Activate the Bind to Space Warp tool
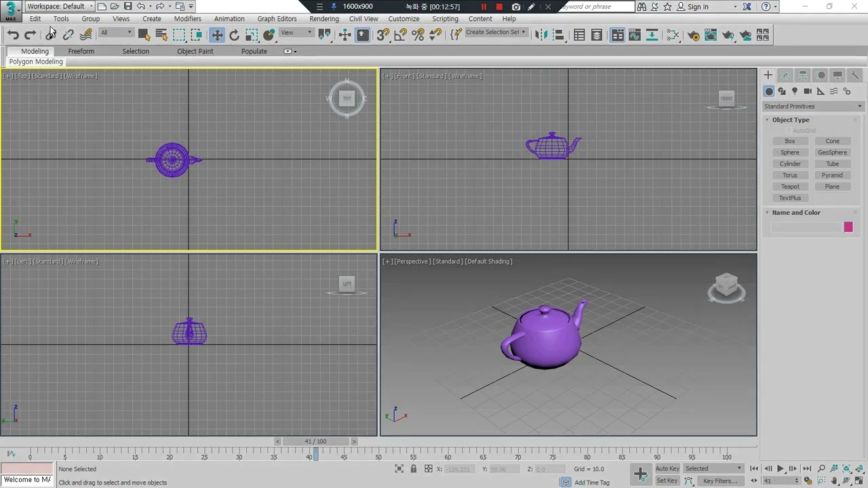This screenshot has height=488, width=868. [x=86, y=35]
